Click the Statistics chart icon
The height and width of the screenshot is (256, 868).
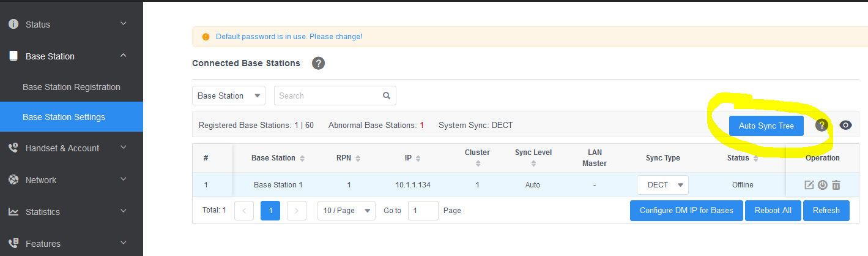(x=13, y=212)
